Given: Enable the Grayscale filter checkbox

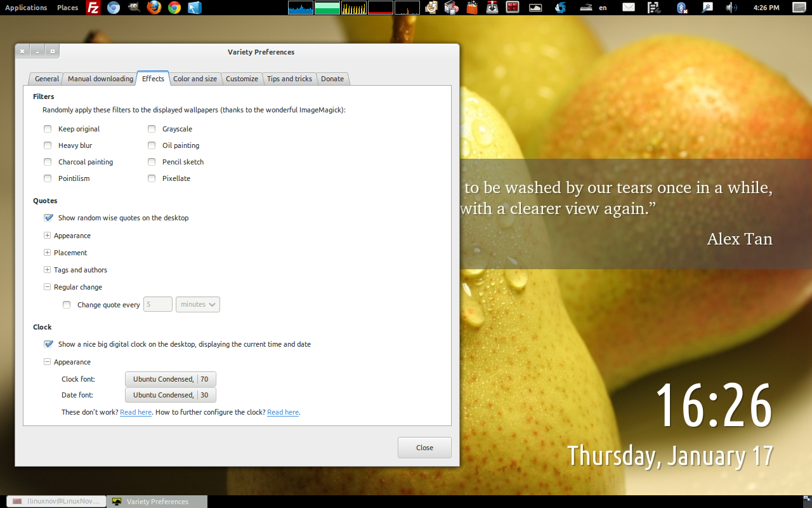Looking at the screenshot, I should pyautogui.click(x=152, y=129).
